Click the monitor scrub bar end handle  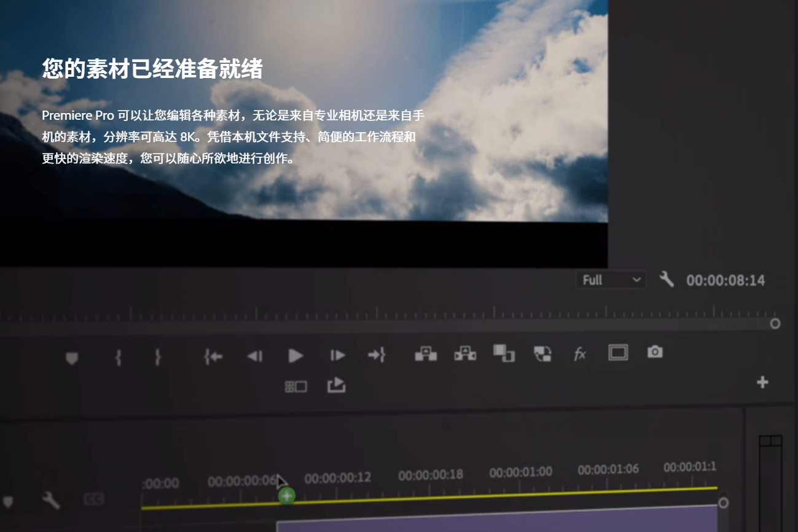tap(775, 323)
